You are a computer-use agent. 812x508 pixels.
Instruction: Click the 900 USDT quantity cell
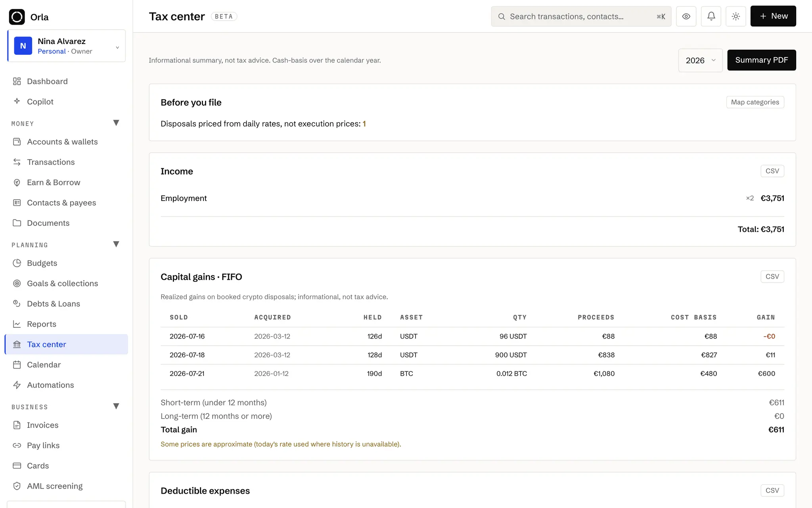pos(511,355)
